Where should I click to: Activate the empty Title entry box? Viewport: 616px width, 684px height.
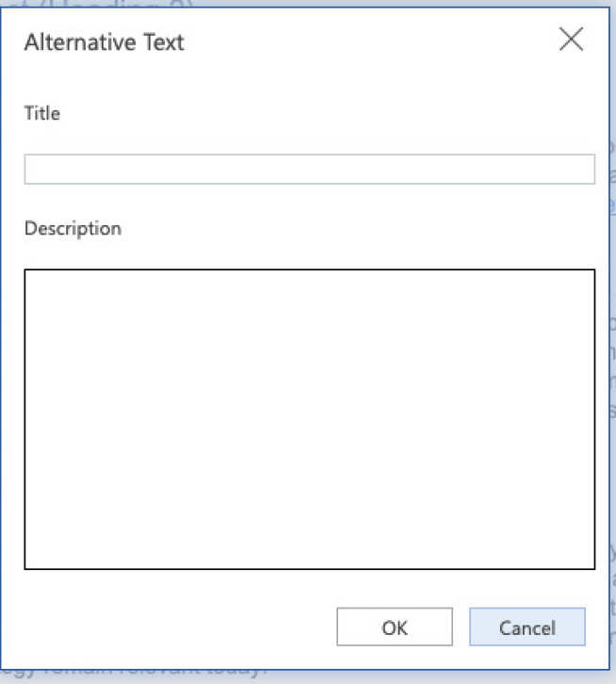pos(309,169)
